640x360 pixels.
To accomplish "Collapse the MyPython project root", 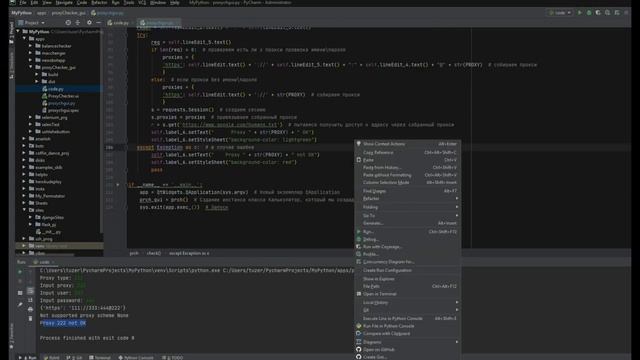I will 18,31.
